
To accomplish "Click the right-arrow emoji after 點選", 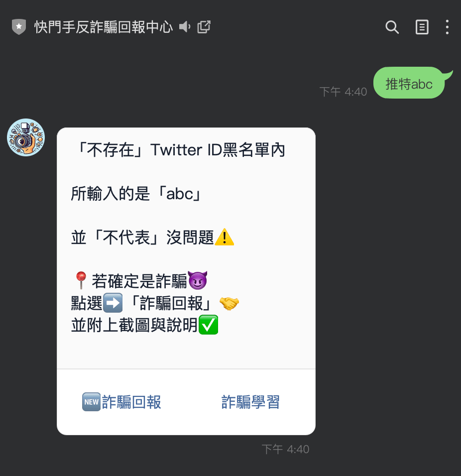I will (113, 303).
